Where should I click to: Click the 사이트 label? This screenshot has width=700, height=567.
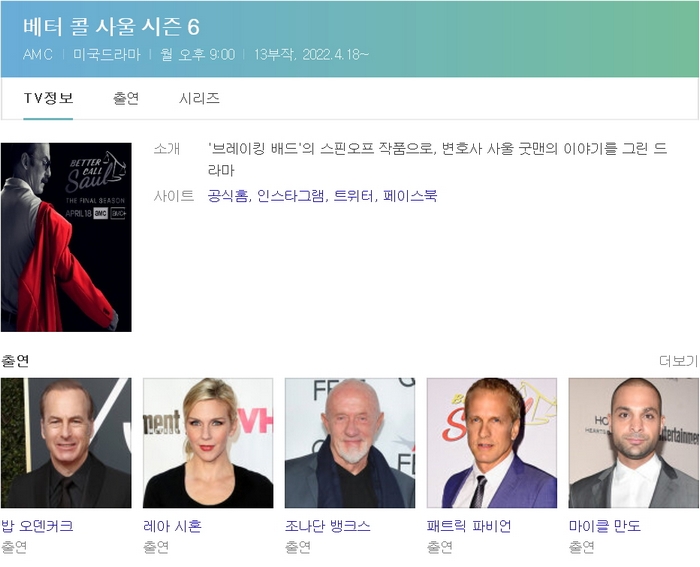tap(174, 196)
